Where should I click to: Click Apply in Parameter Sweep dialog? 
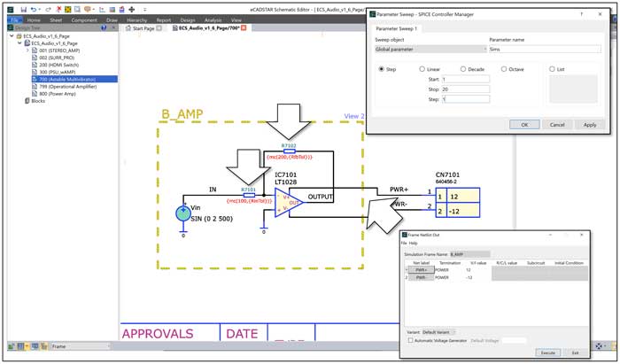pyautogui.click(x=590, y=125)
